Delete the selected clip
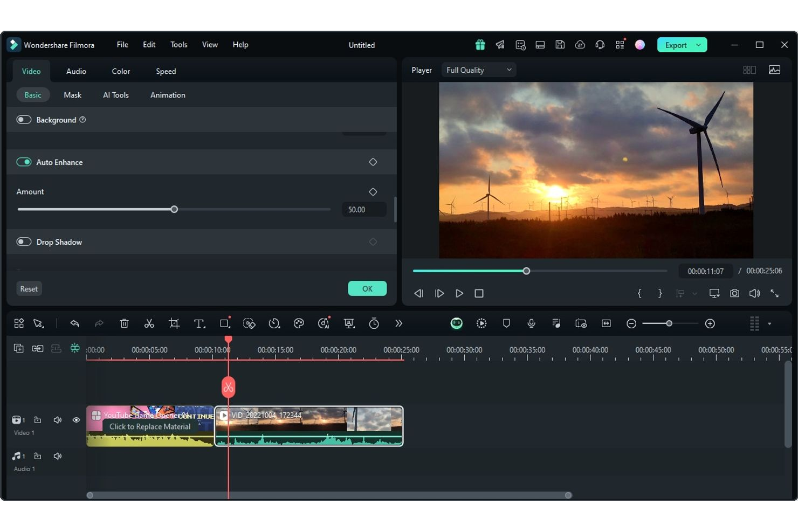Image resolution: width=798 pixels, height=532 pixels. (125, 323)
